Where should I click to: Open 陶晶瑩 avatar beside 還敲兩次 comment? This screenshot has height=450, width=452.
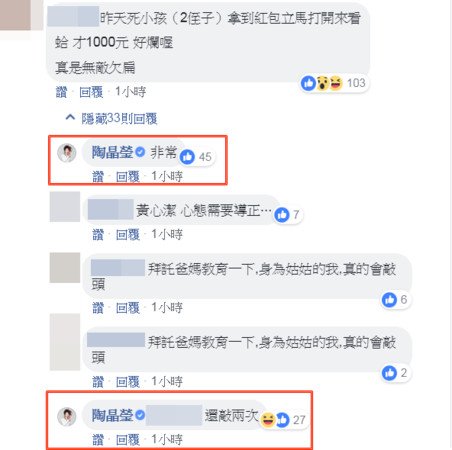67,417
